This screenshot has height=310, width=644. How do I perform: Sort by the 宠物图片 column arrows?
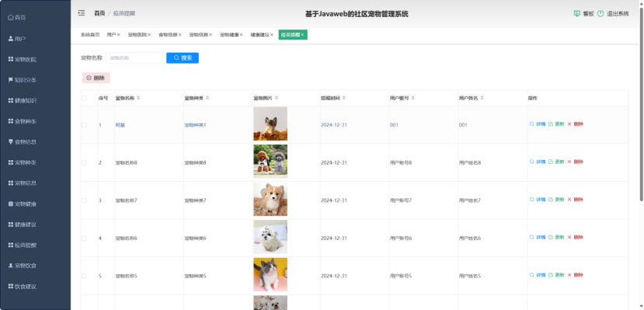277,98
